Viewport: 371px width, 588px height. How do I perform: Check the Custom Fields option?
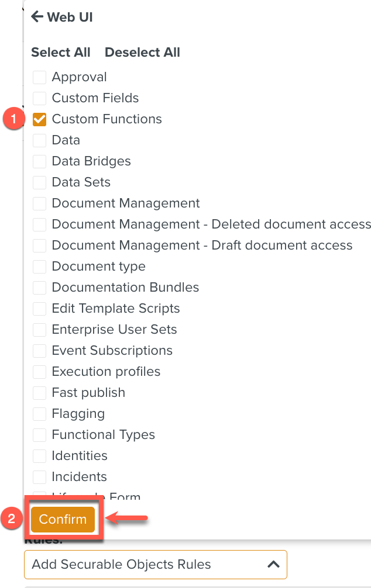point(39,98)
